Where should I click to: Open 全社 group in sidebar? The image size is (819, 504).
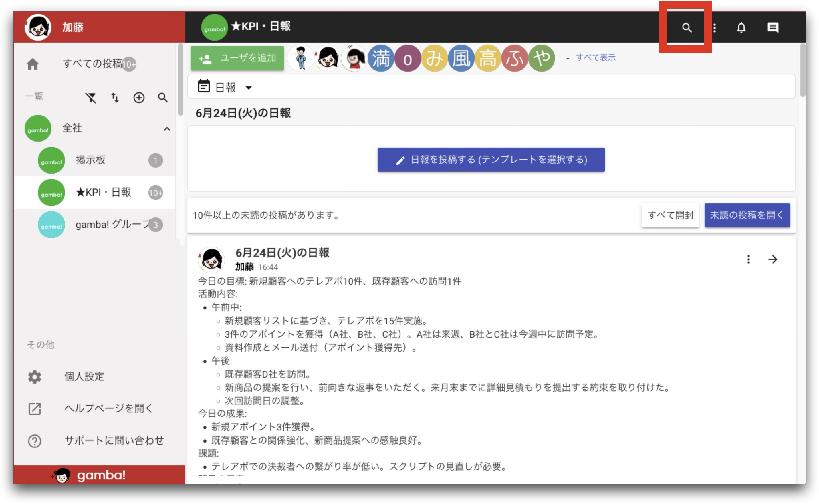coord(95,128)
